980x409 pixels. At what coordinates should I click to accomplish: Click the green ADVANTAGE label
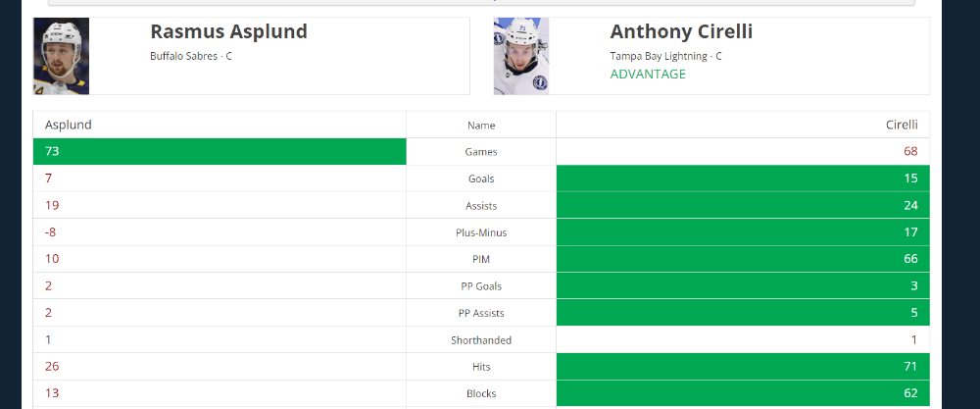point(648,74)
